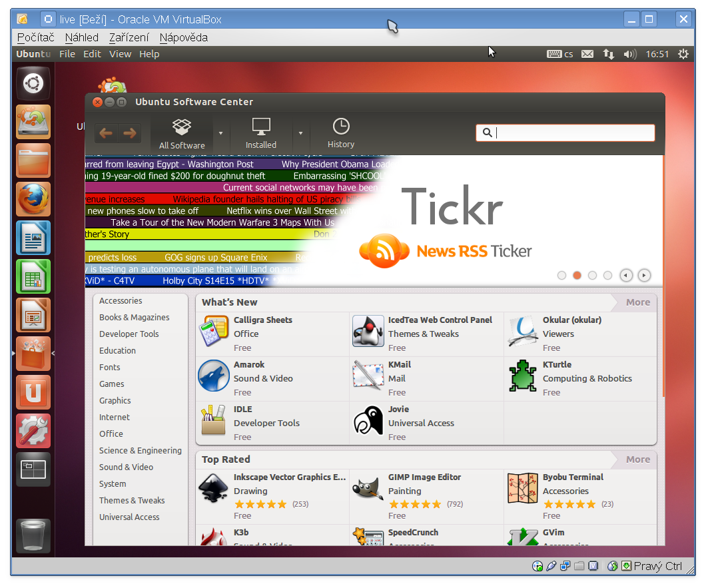Open the Ubuntu File menu
This screenshot has height=588, width=706.
67,54
